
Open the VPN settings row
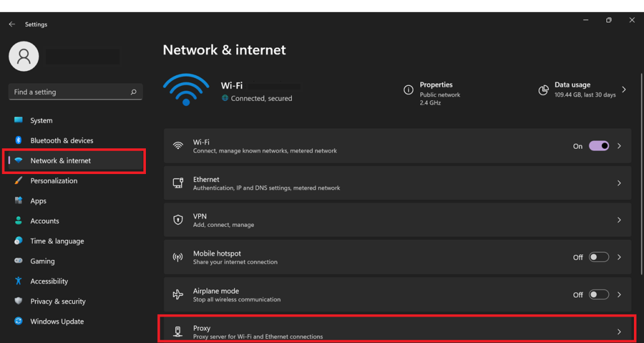point(397,220)
